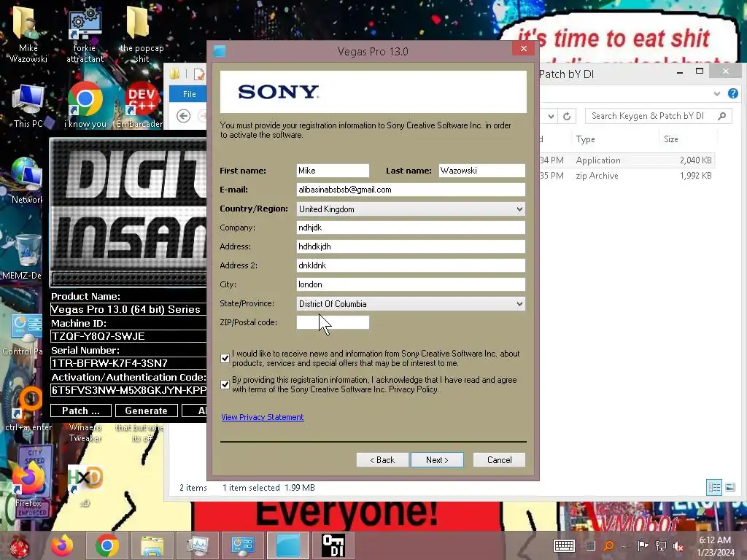Viewport: 747px width, 560px height.
Task: Open the View Privacy Statement link
Action: tap(262, 417)
